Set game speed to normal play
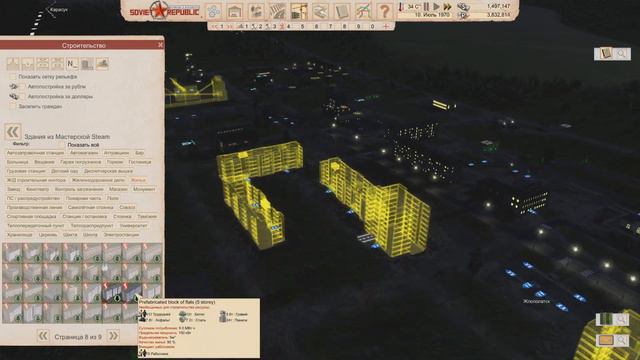This screenshot has width=640, height=360. click(x=436, y=7)
